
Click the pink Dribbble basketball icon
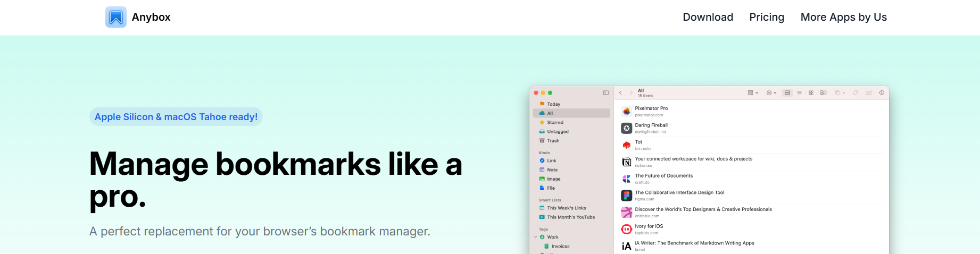627,213
